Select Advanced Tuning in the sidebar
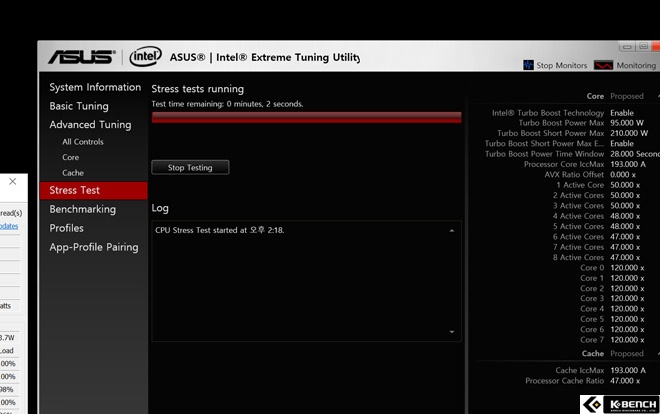 (90, 125)
